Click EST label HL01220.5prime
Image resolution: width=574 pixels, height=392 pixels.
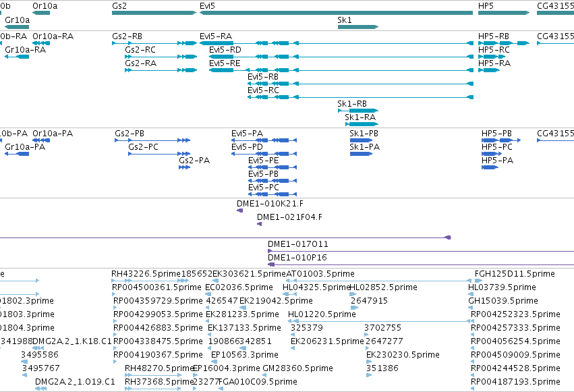pos(322,315)
